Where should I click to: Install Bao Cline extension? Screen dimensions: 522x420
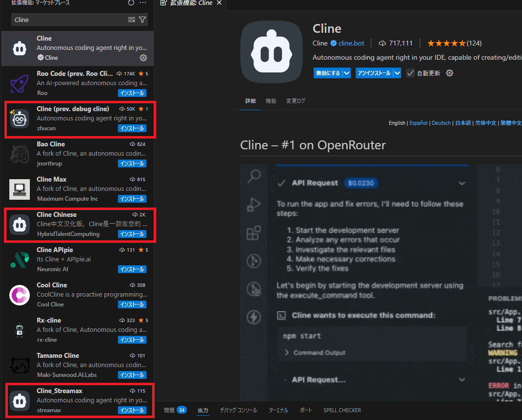[132, 163]
